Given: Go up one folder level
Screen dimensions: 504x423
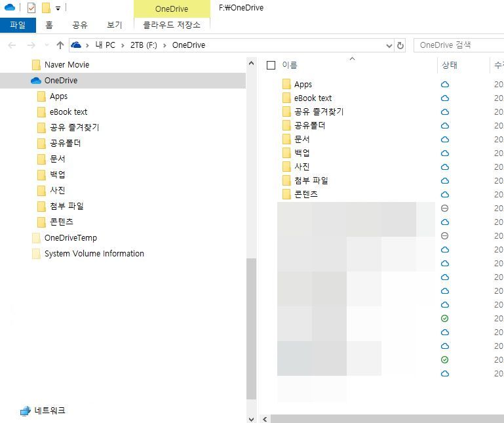Looking at the screenshot, I should click(60, 45).
